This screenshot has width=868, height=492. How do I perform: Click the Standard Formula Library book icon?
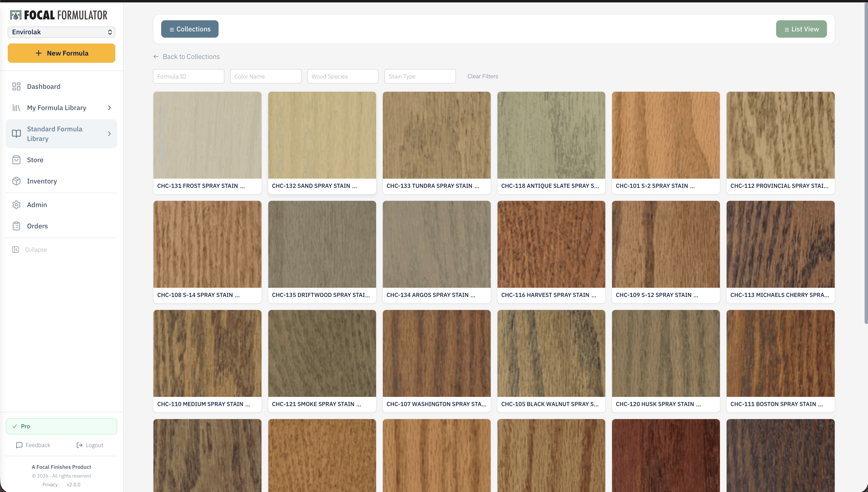click(16, 134)
